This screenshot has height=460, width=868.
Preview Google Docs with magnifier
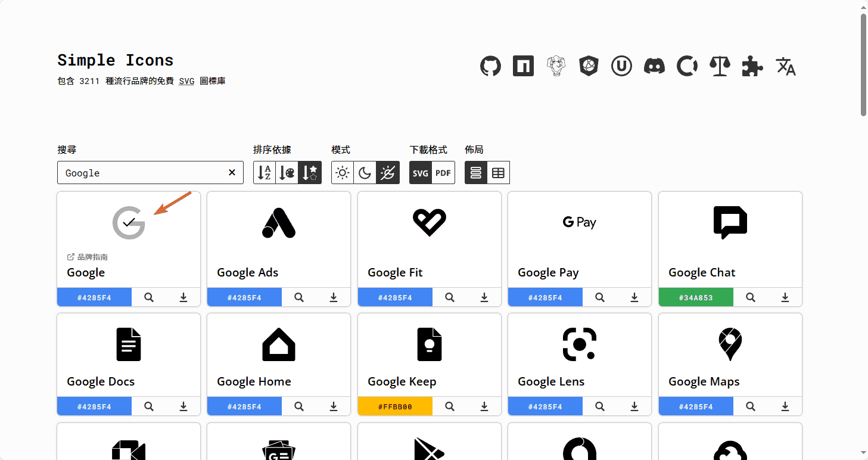tap(149, 406)
